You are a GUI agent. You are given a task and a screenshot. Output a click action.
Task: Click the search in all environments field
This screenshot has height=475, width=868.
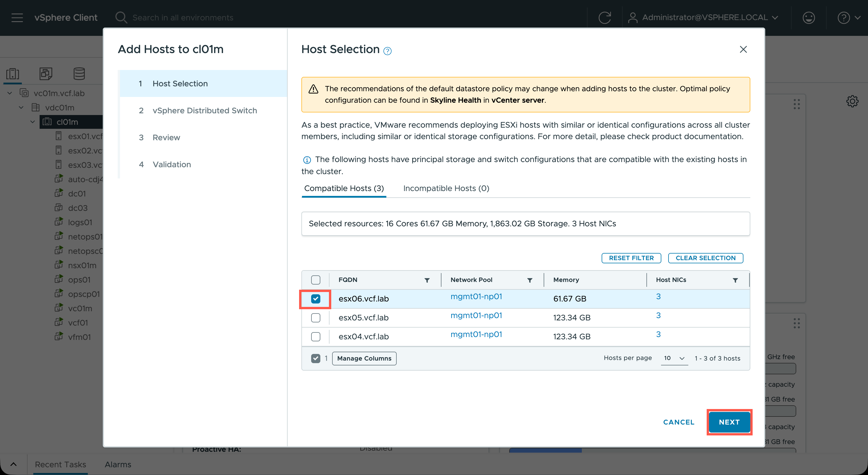[183, 17]
